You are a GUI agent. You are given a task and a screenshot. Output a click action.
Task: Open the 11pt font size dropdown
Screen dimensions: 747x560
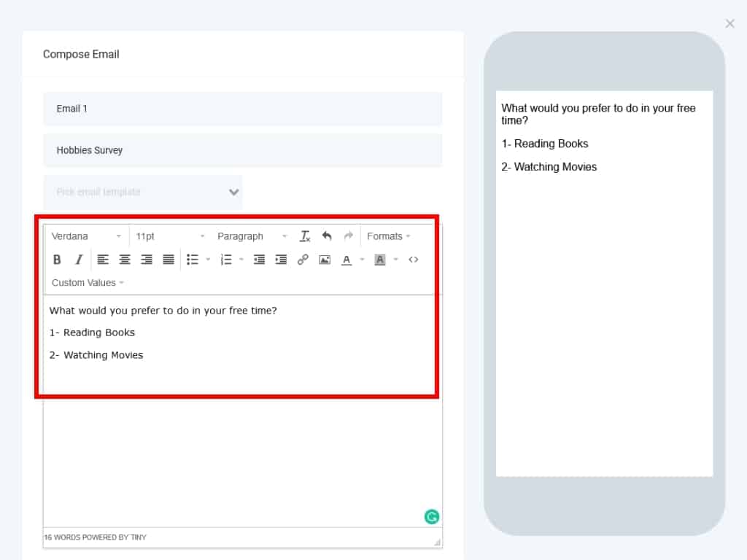point(170,236)
